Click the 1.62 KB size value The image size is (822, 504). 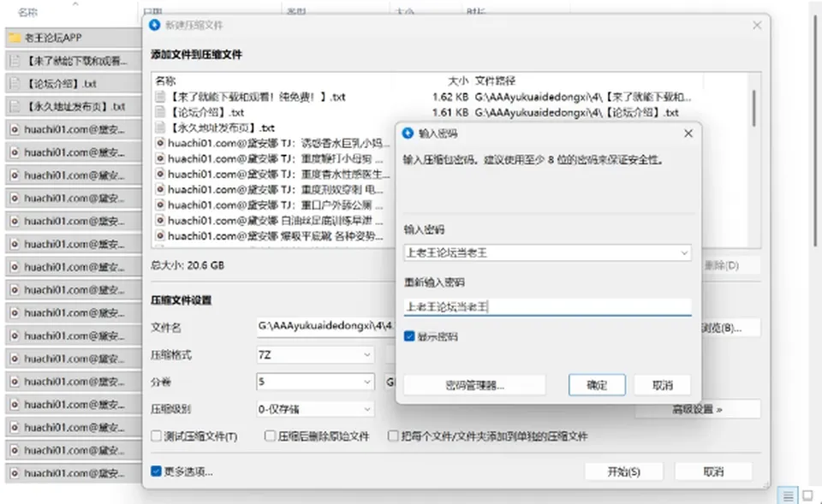pos(450,97)
